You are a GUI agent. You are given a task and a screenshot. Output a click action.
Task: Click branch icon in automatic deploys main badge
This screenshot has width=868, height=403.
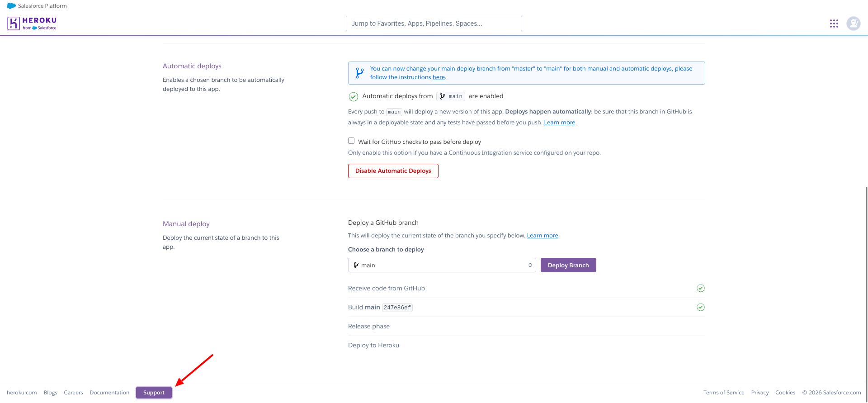[443, 96]
